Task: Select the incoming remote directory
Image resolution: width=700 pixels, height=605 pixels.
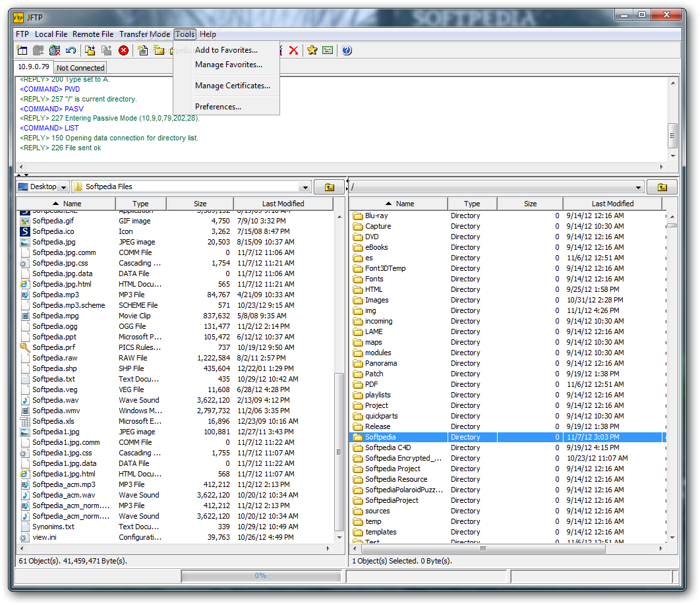Action: (507, 321)
